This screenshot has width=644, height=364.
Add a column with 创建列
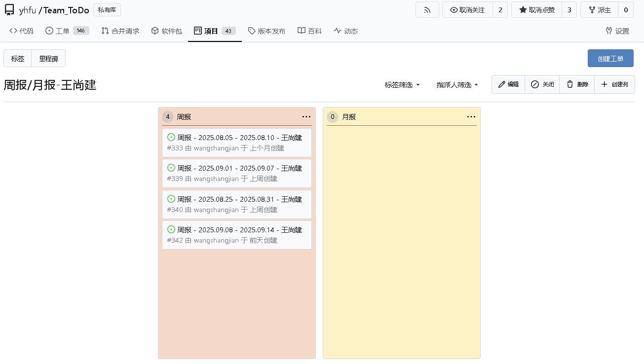click(x=614, y=84)
